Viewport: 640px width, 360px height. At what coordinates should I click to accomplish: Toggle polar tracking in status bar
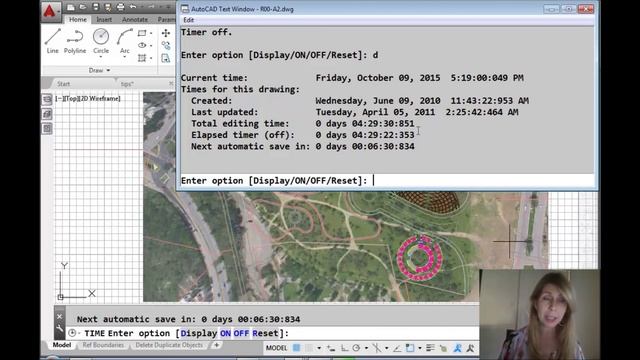coord(356,348)
